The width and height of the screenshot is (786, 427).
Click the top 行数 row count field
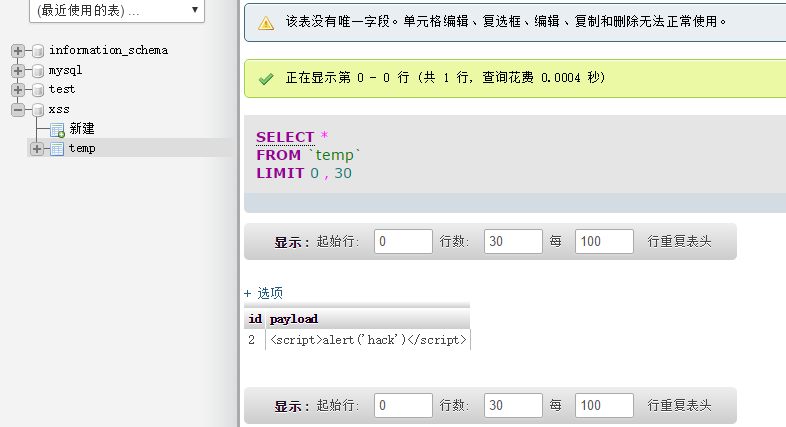click(513, 242)
